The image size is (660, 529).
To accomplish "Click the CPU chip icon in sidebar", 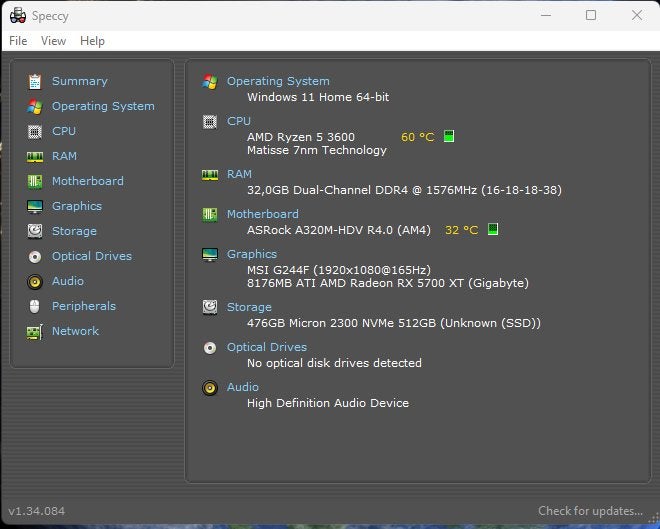I will point(35,132).
